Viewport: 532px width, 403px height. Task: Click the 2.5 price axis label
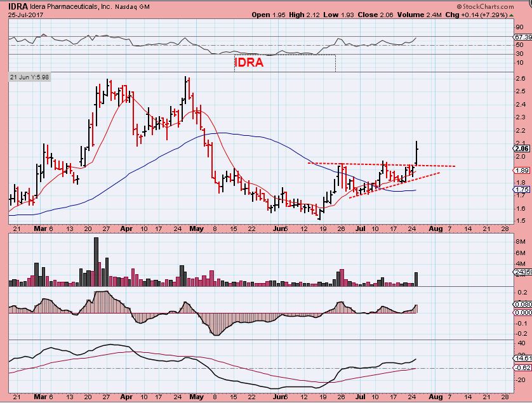pyautogui.click(x=520, y=91)
